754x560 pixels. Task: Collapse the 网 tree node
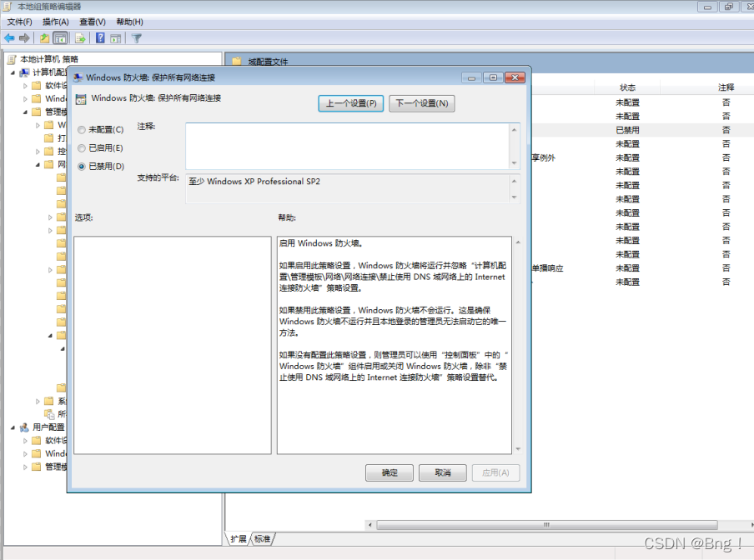point(38,165)
